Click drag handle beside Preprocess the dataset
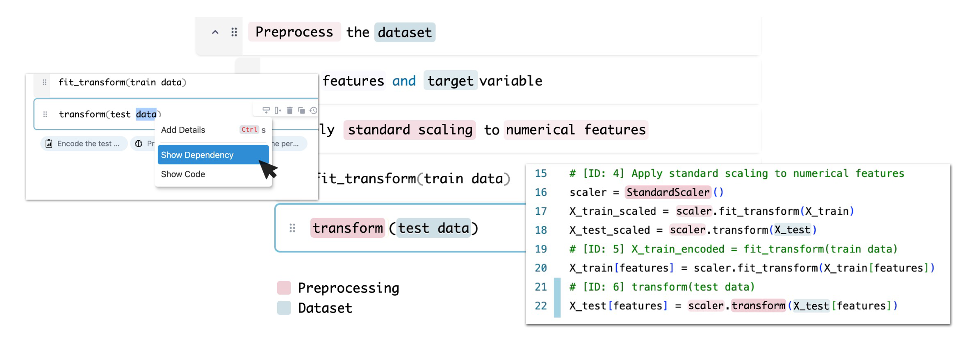 [234, 32]
